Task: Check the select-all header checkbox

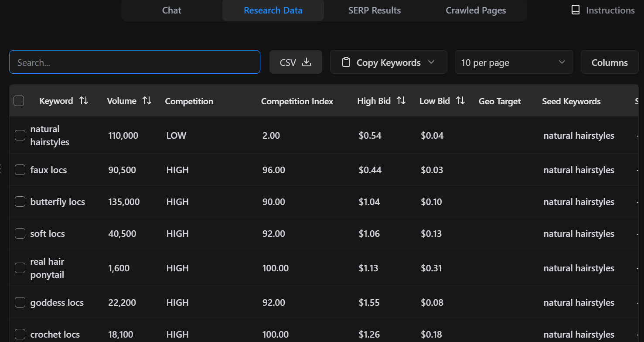Action: [x=19, y=101]
